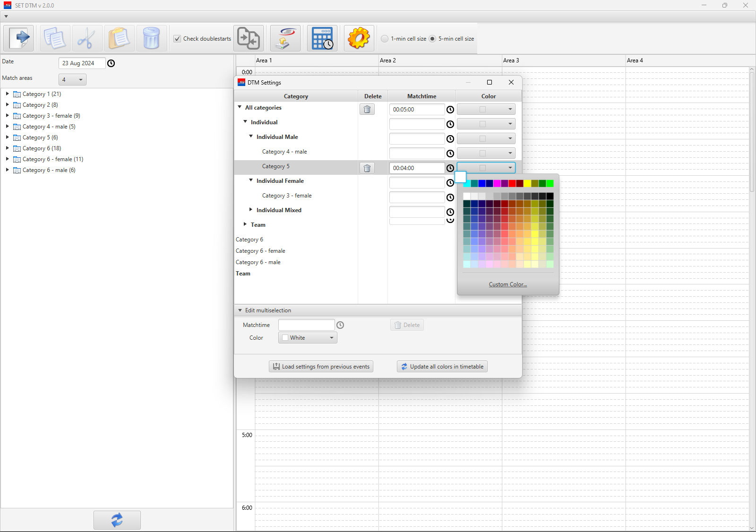Open the White color dropdown in multiselection
Viewport: 756px width, 532px height.
coord(308,338)
